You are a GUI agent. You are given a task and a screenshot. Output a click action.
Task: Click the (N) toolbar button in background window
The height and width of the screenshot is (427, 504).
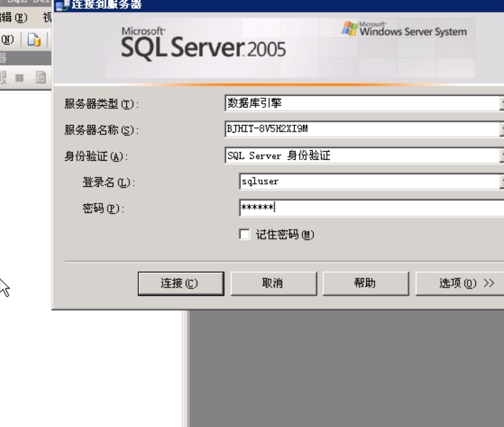(x=8, y=40)
